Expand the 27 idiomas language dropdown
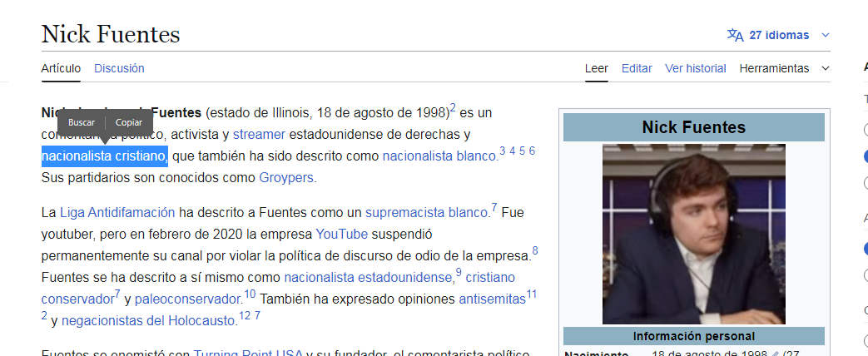This screenshot has height=356, width=868. pyautogui.click(x=825, y=35)
